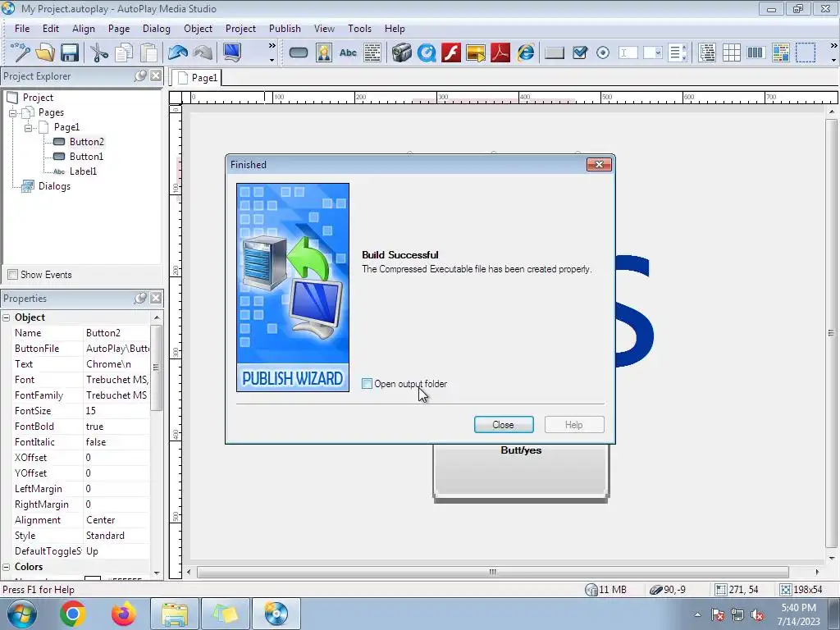The height and width of the screenshot is (630, 840).
Task: Close the Finished dialog with the red X
Action: click(599, 164)
